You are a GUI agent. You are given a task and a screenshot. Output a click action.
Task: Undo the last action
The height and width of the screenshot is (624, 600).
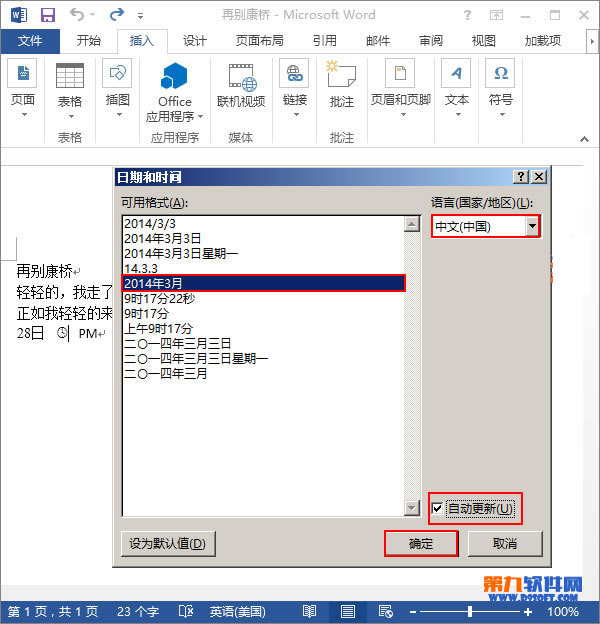(77, 15)
